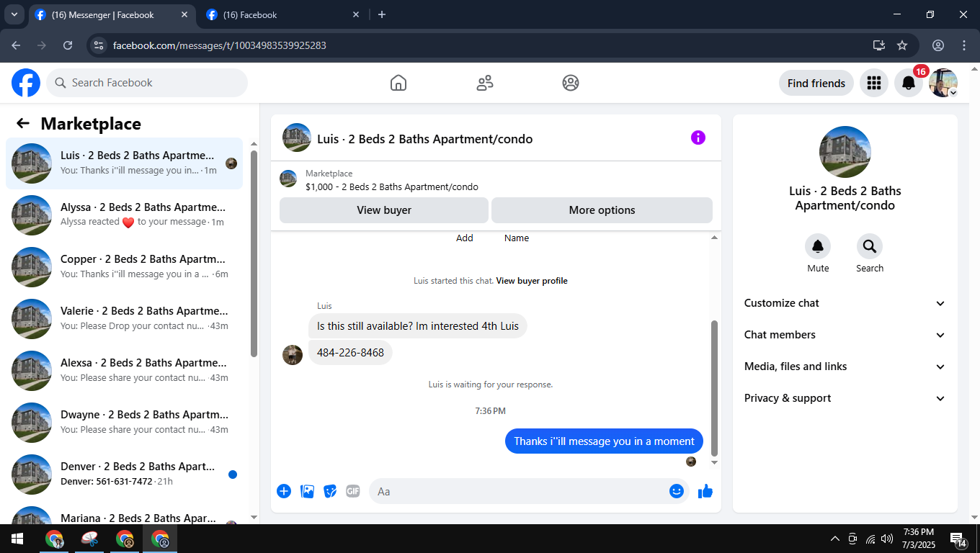The height and width of the screenshot is (553, 980).
Task: Open the Friends icon in top navigation
Action: 485,83
